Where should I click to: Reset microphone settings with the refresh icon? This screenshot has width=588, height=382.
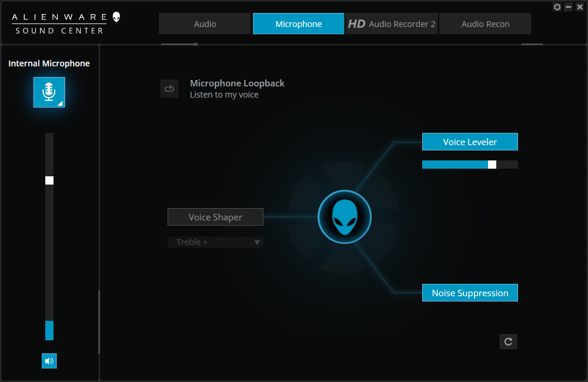508,341
